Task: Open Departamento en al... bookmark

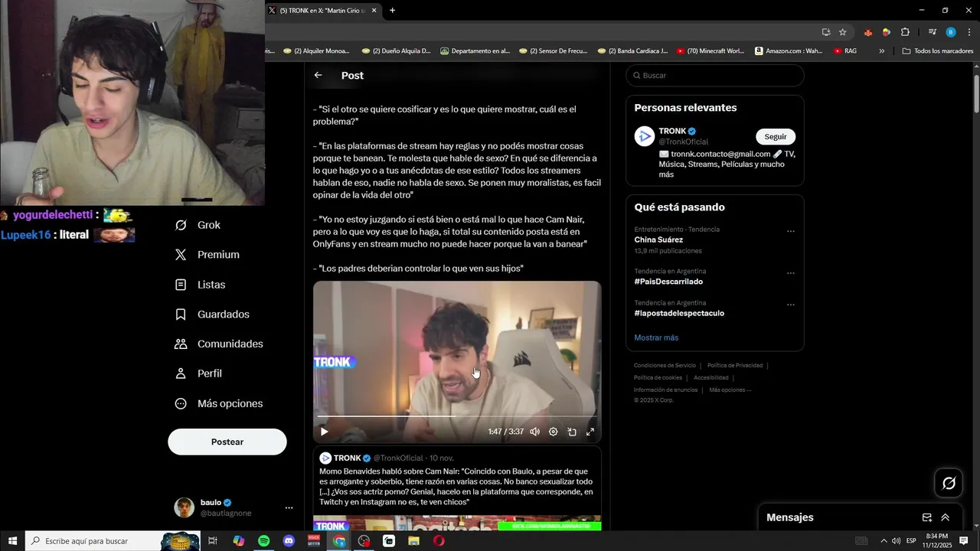Action: [x=475, y=51]
